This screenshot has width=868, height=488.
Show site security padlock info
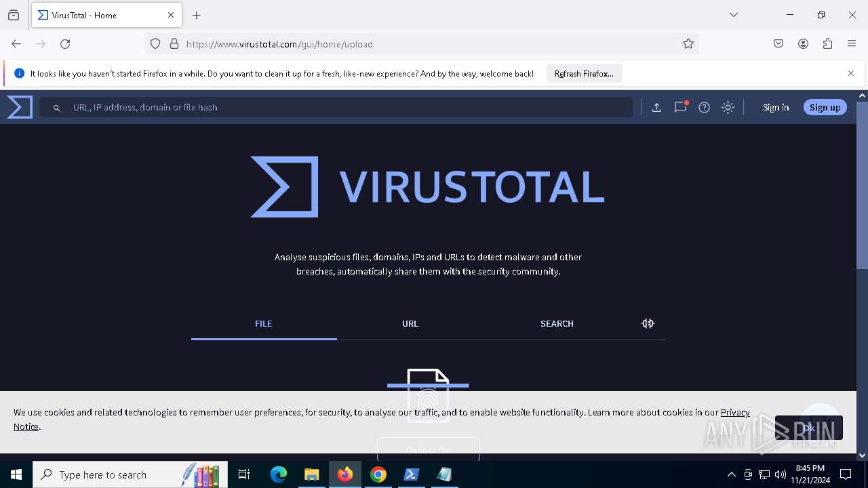(x=174, y=44)
